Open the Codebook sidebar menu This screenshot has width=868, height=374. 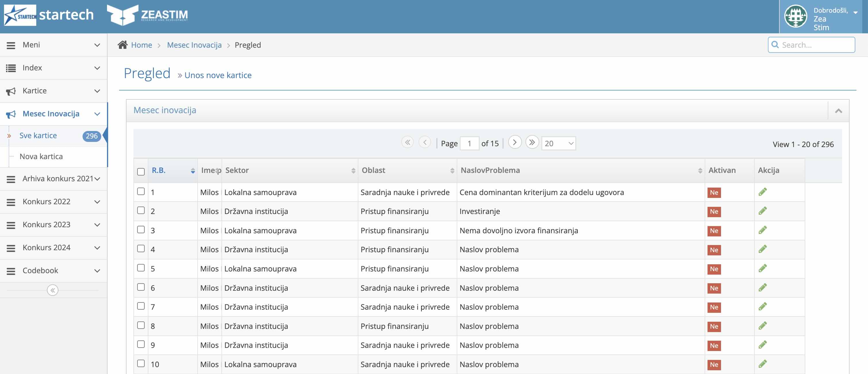tap(53, 271)
